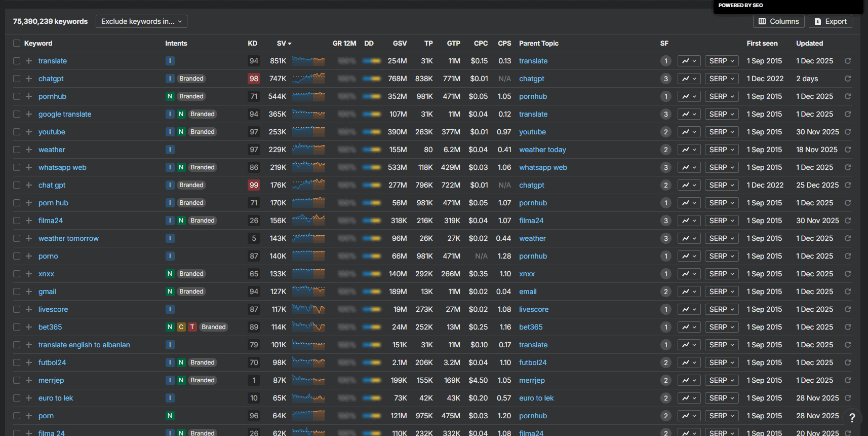This screenshot has width=868, height=436.
Task: Open the SERP dropdown in whatsapp web row
Action: tap(722, 167)
